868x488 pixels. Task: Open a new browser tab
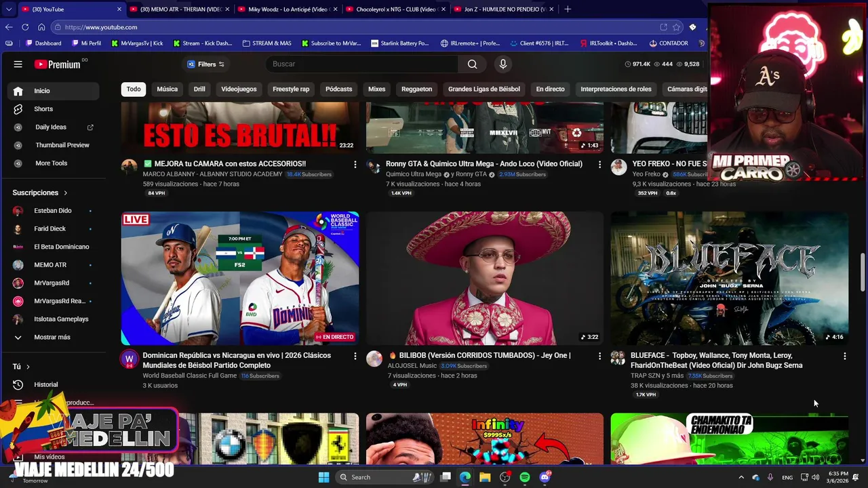568,9
